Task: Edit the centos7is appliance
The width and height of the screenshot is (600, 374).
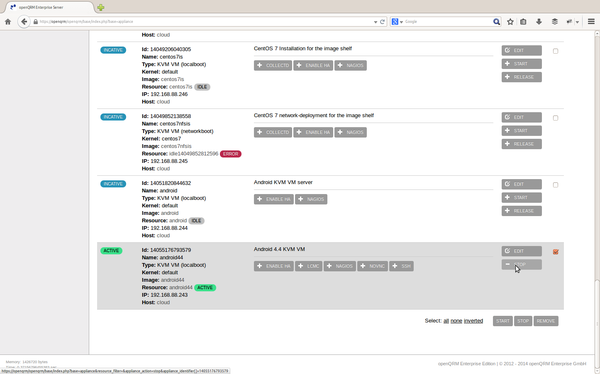Action: 522,51
